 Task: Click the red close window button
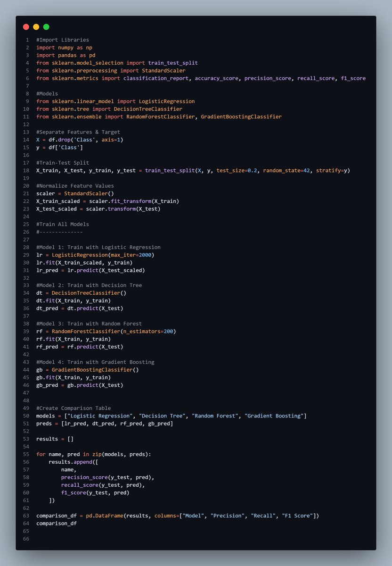tap(26, 27)
